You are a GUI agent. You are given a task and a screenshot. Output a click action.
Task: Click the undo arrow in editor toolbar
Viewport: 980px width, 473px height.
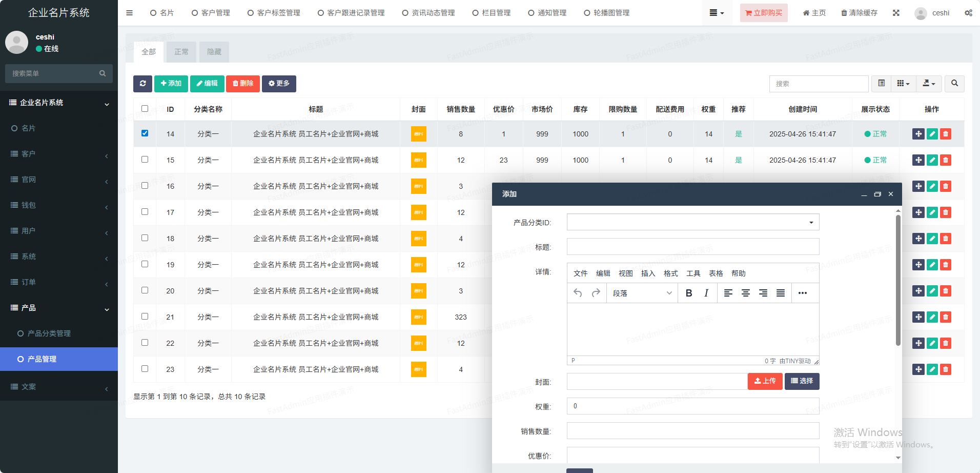(x=578, y=293)
